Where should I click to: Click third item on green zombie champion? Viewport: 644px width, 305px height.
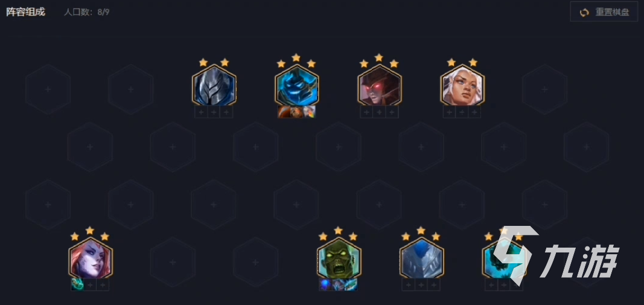click(351, 285)
